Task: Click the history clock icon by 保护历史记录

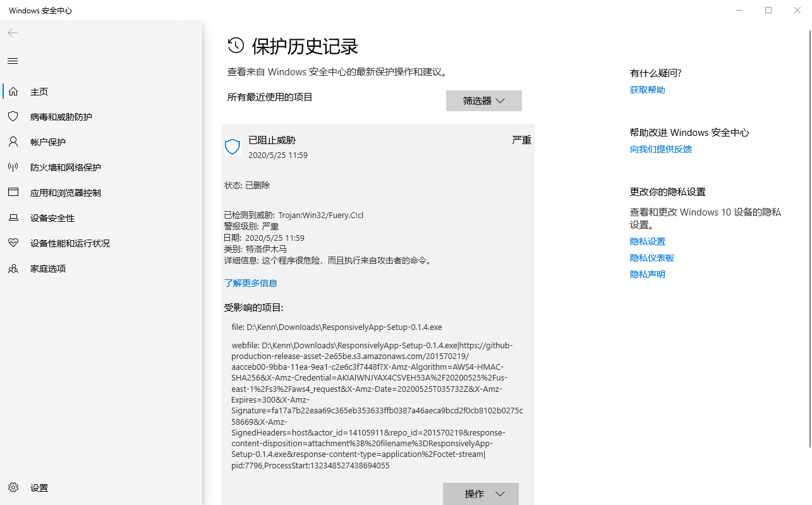Action: pos(236,45)
